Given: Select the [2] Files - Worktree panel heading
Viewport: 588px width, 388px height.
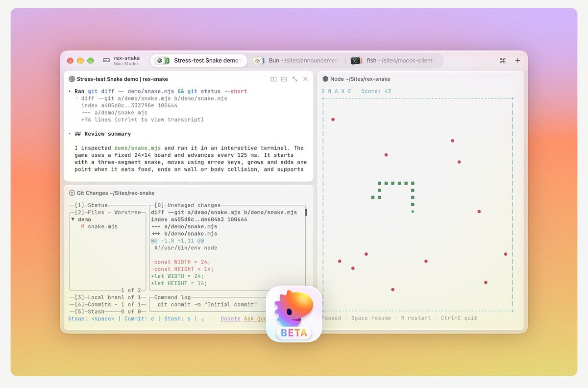Looking at the screenshot, I should pyautogui.click(x=108, y=213).
